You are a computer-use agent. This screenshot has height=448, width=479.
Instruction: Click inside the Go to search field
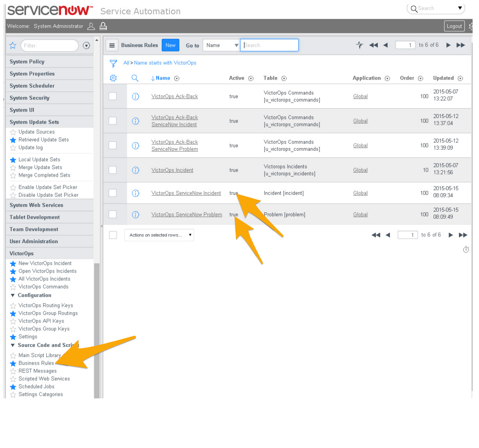coord(269,45)
